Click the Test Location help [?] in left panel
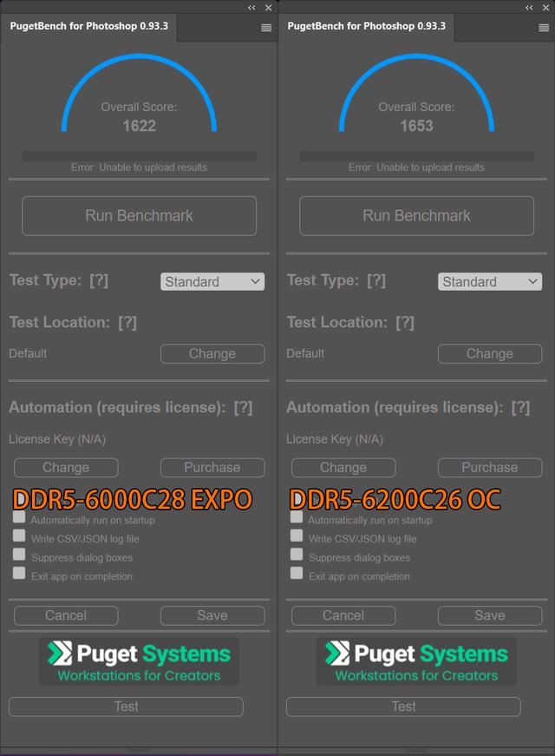 (x=127, y=322)
